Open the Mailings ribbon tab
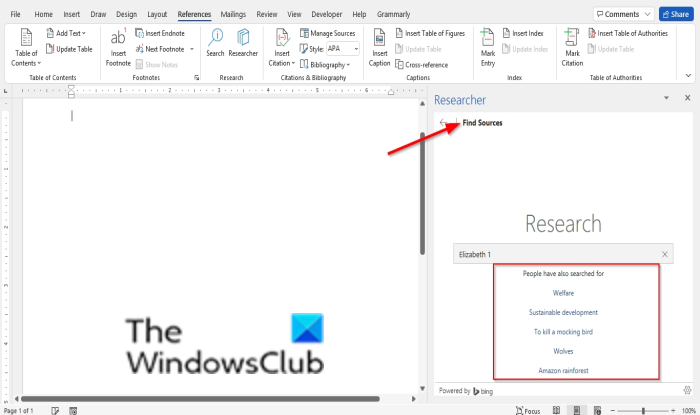 click(x=233, y=14)
